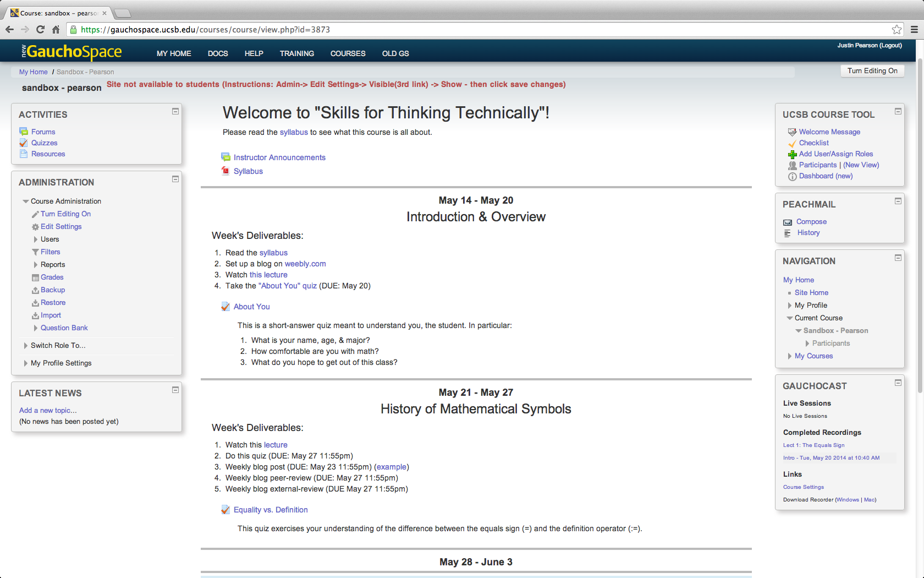Click the Syllabus PDF icon

coord(226,171)
